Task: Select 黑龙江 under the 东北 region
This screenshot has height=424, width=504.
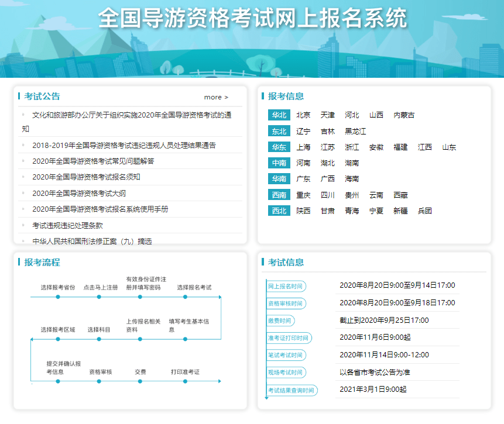Action: pos(355,132)
